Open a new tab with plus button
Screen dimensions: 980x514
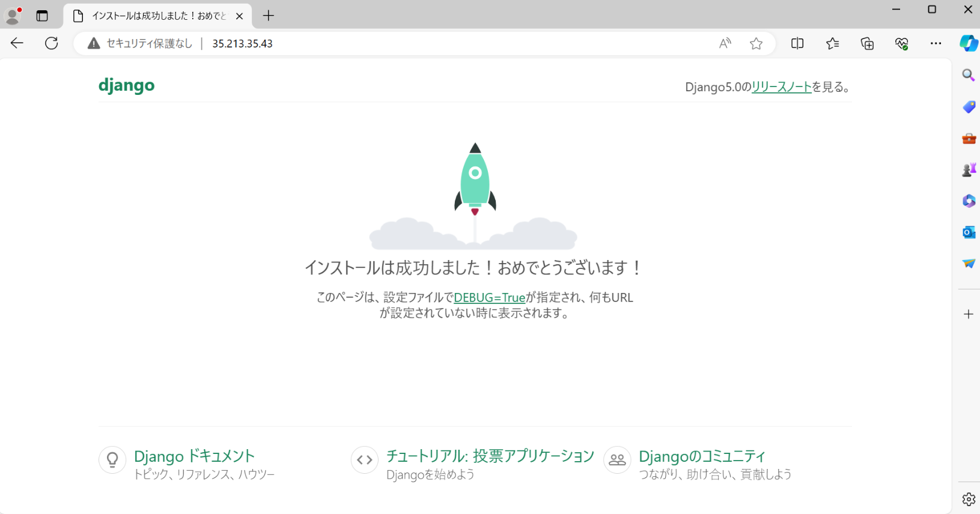pyautogui.click(x=269, y=16)
